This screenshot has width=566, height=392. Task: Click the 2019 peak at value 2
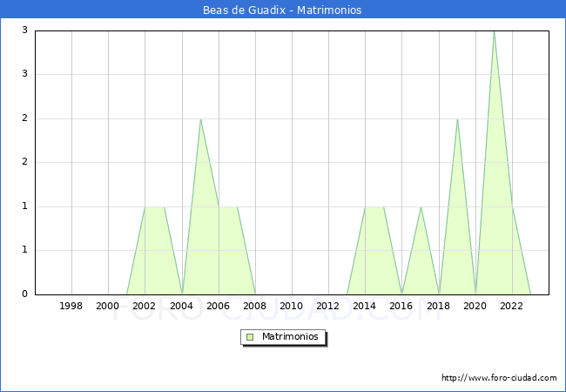coord(457,119)
